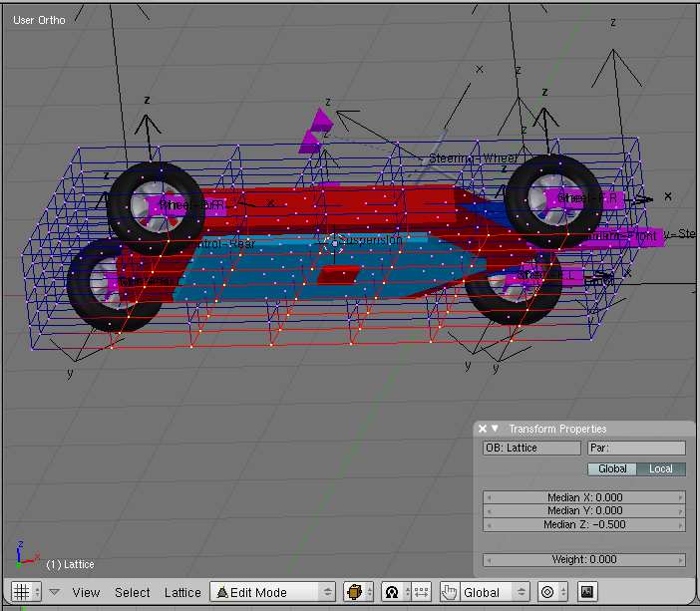Click the (1) Lattice object info text
The image size is (700, 611).
70,564
